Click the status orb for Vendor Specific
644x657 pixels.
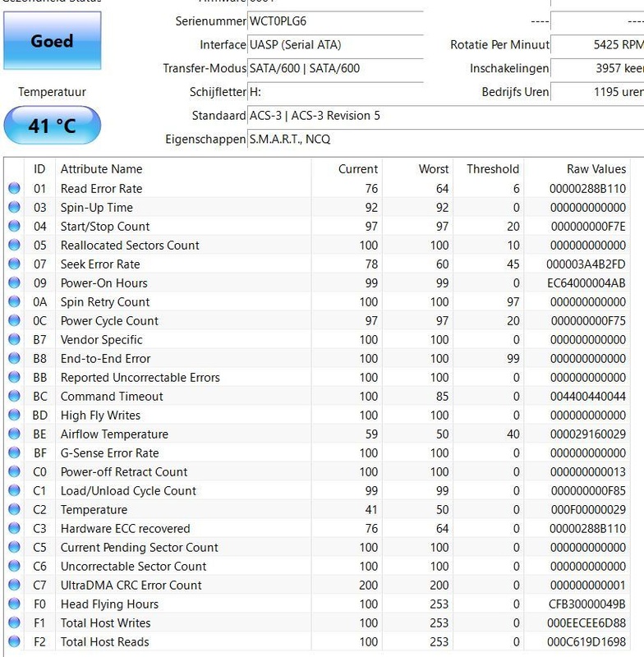(14, 339)
